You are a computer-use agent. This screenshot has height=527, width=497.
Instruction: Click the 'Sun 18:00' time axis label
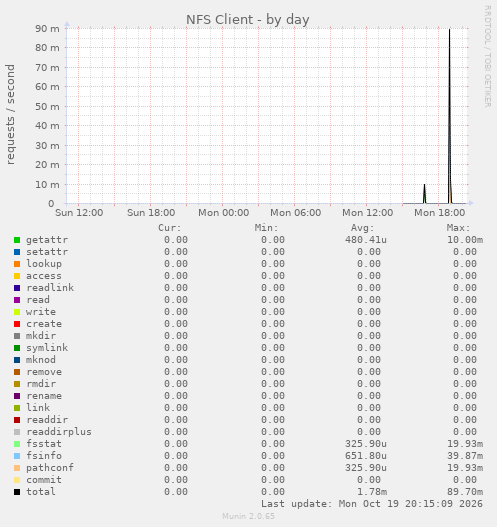click(x=151, y=213)
